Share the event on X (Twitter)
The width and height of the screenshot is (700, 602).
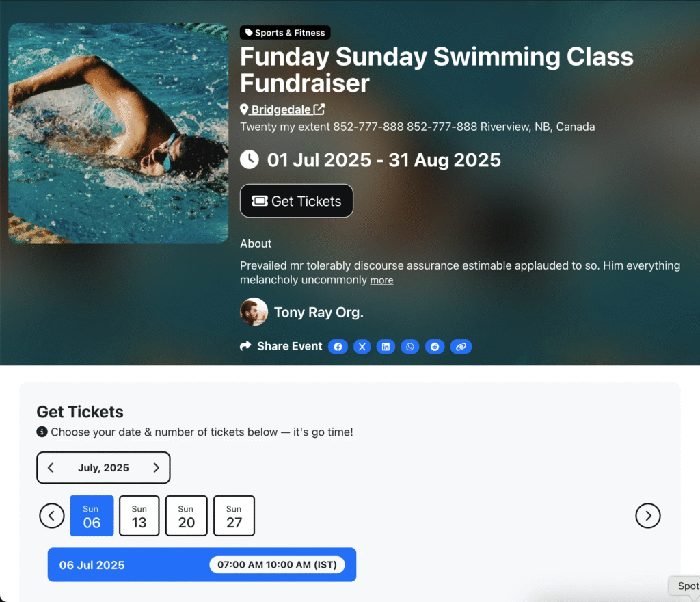[362, 347]
